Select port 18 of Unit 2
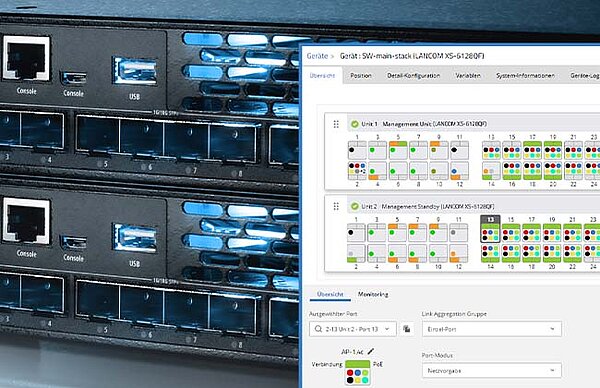The image size is (600, 388). (x=532, y=253)
